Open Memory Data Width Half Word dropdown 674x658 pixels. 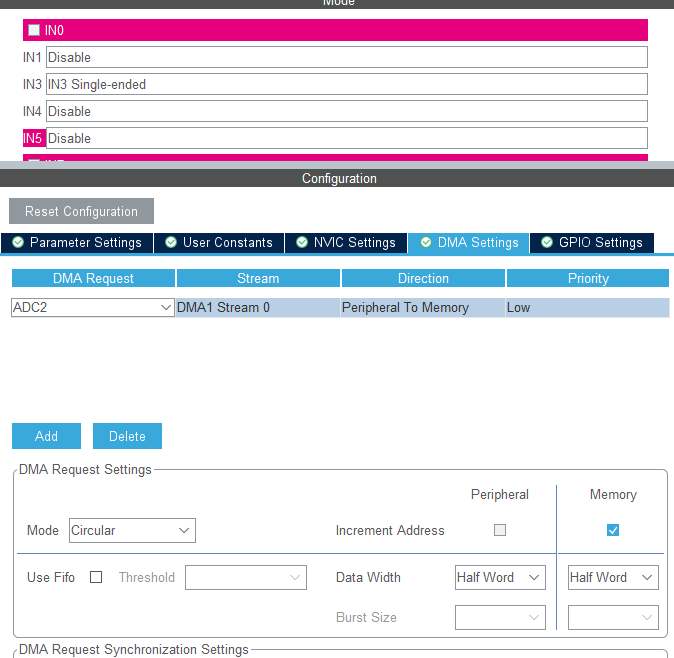pos(613,577)
